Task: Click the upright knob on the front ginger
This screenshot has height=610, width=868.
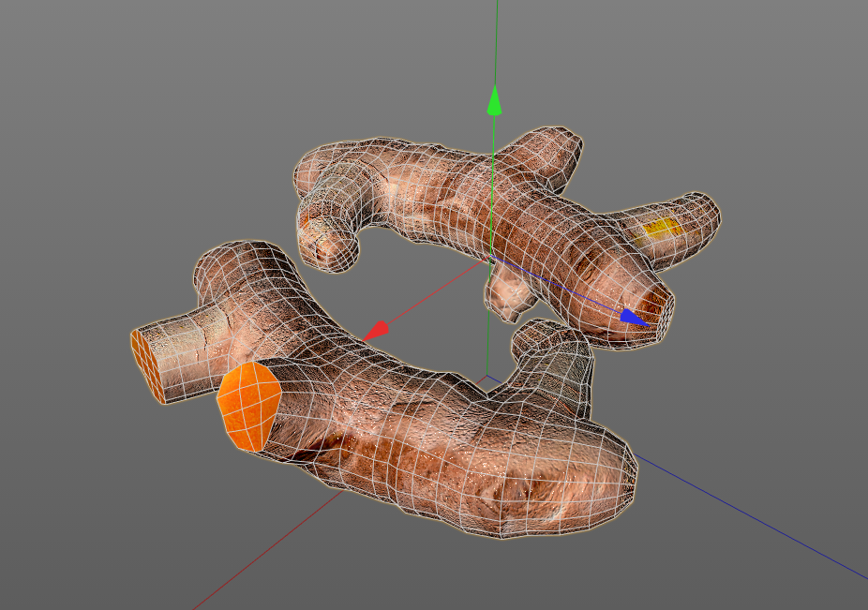Action: point(546,349)
